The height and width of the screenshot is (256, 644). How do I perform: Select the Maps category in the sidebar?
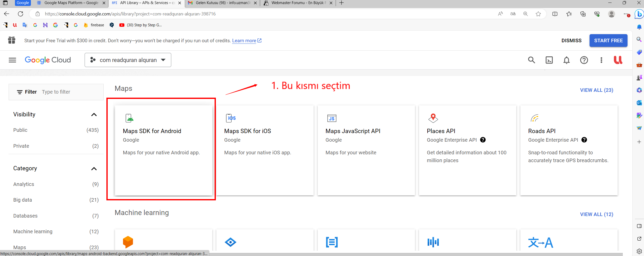click(56, 247)
